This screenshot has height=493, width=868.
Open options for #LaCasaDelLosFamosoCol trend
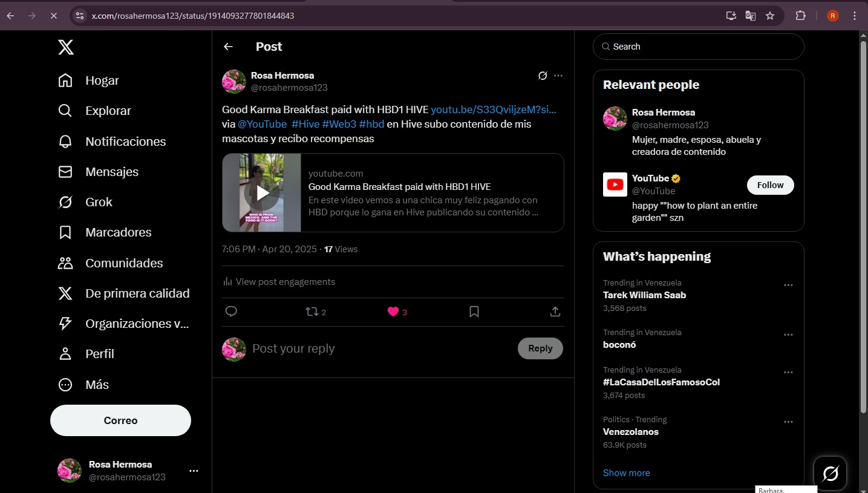788,373
